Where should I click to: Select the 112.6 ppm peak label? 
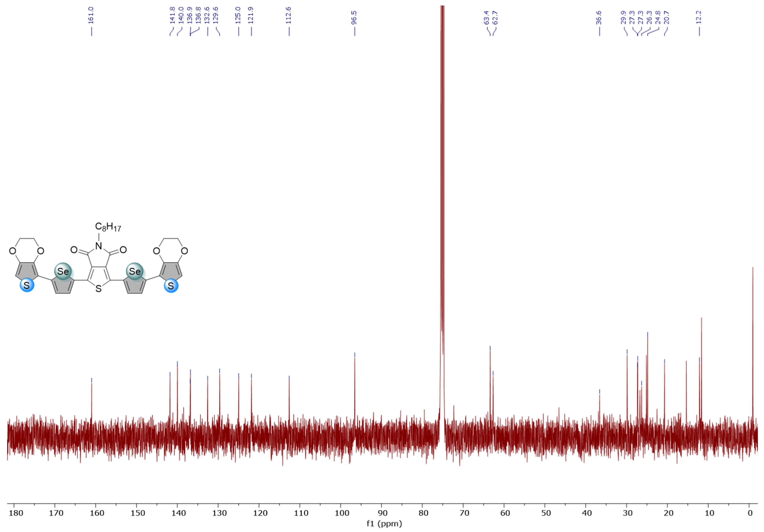tap(288, 15)
